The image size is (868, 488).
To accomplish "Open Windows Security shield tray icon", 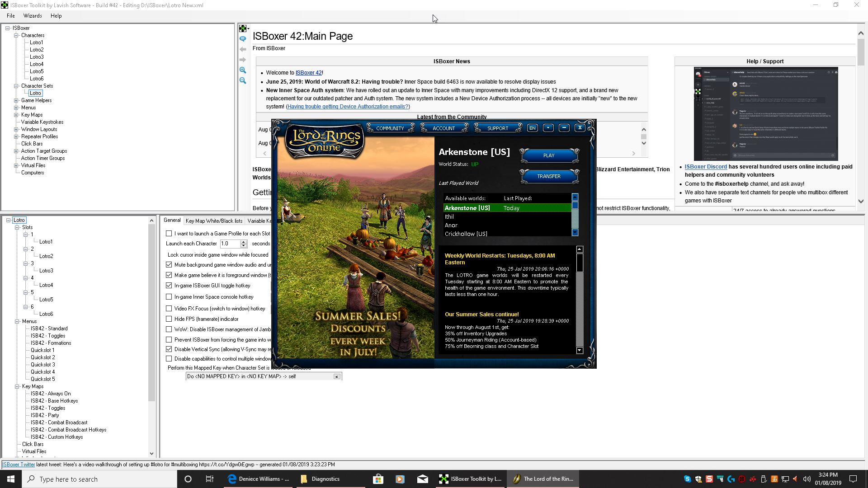I will pos(698,479).
